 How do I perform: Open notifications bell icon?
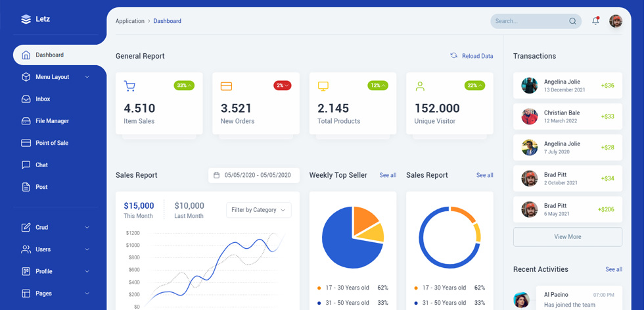(x=595, y=21)
